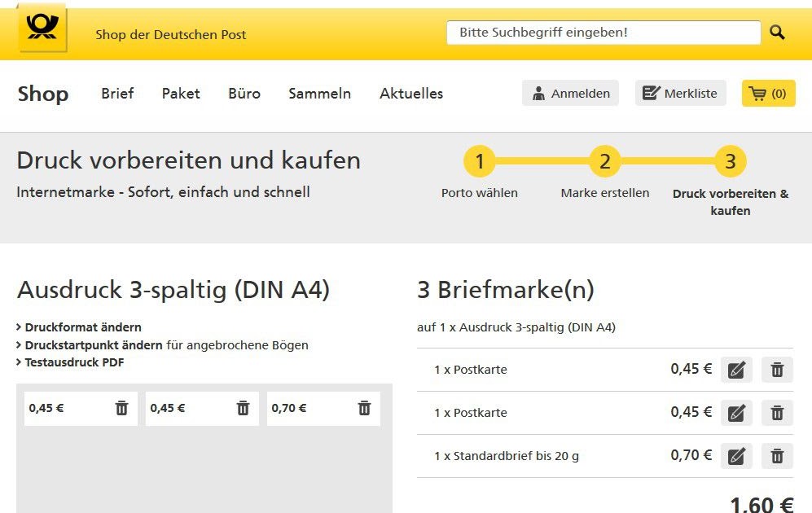Click 'auf 1 x Ausdruck 3-spaltig (DIN A4)' text

[x=516, y=327]
